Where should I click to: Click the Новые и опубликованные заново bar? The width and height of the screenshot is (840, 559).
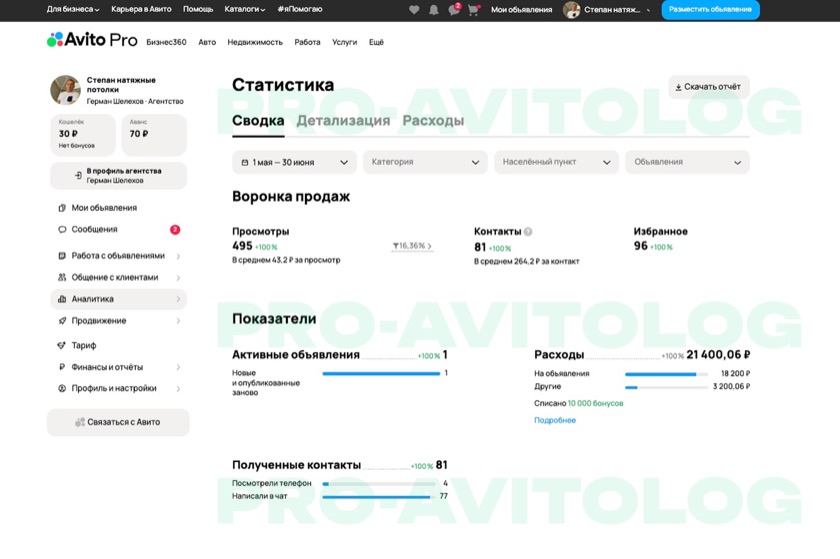381,374
